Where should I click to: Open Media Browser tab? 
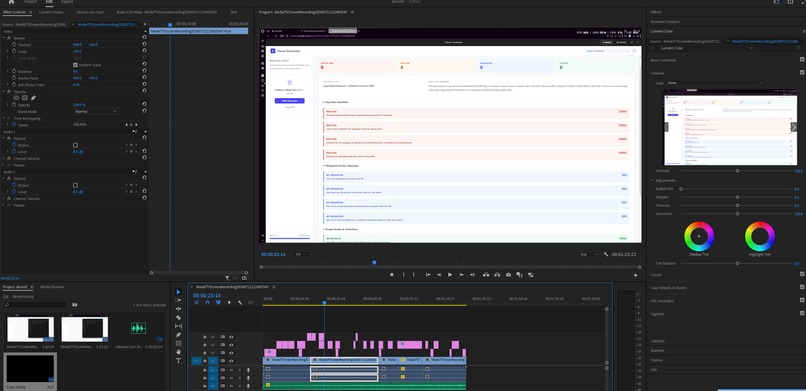pyautogui.click(x=52, y=287)
